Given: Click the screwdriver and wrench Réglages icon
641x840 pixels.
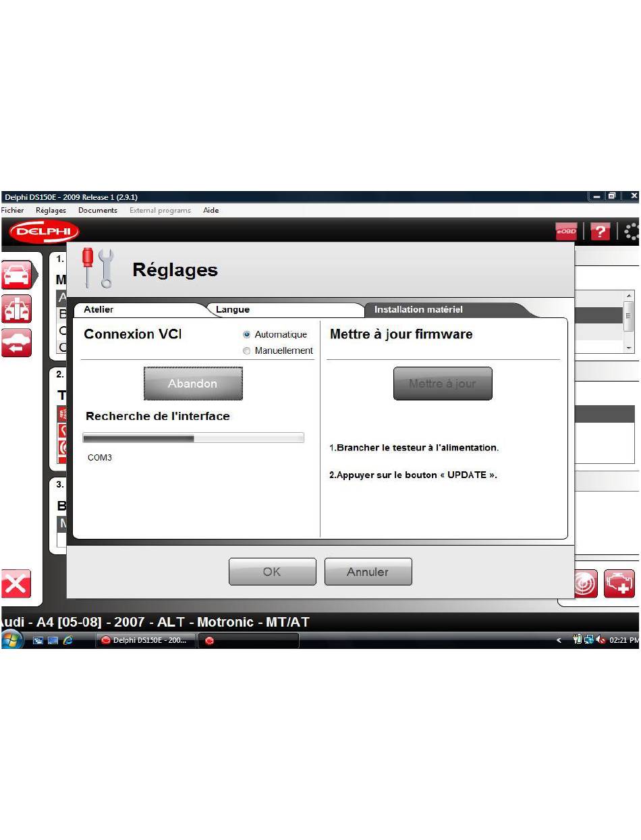Looking at the screenshot, I should [x=98, y=268].
